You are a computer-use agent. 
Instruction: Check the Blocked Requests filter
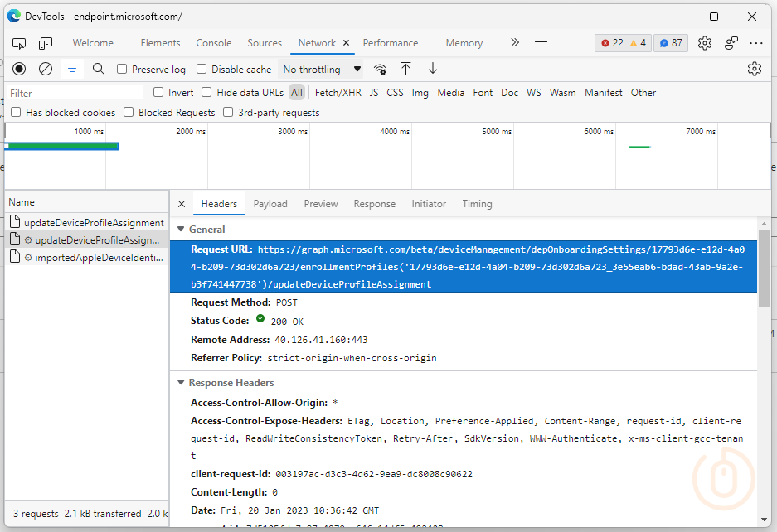coord(129,111)
